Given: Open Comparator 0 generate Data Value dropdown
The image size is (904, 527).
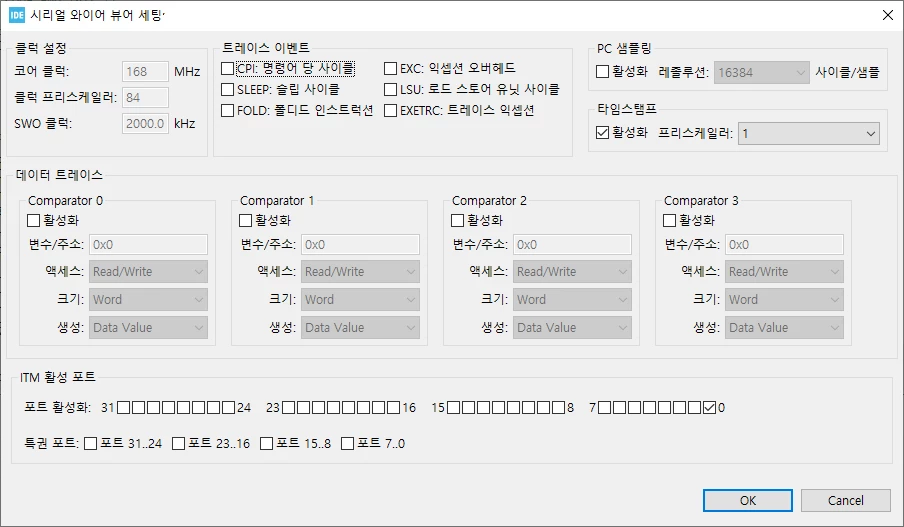Looking at the screenshot, I should [x=148, y=328].
